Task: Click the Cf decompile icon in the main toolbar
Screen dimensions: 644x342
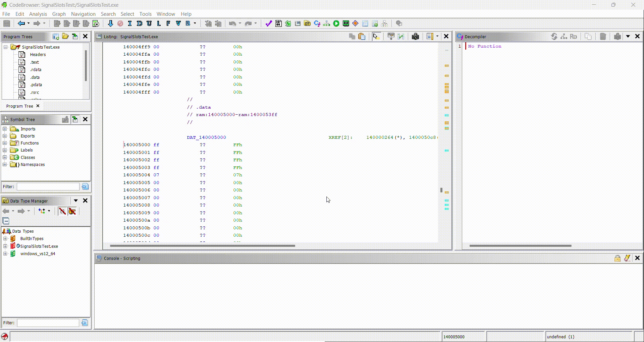Action: [x=317, y=23]
